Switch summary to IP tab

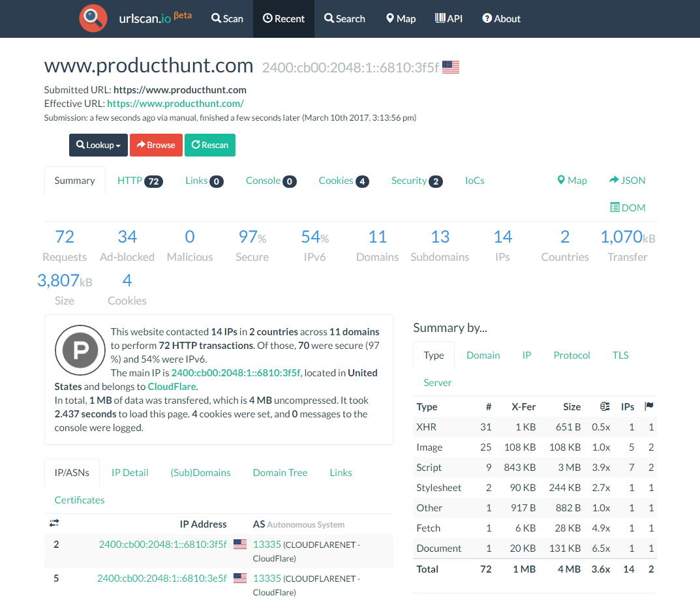tap(526, 355)
